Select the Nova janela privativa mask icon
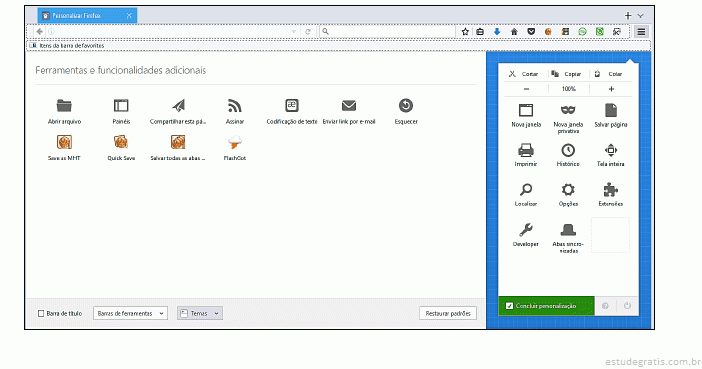 point(568,110)
